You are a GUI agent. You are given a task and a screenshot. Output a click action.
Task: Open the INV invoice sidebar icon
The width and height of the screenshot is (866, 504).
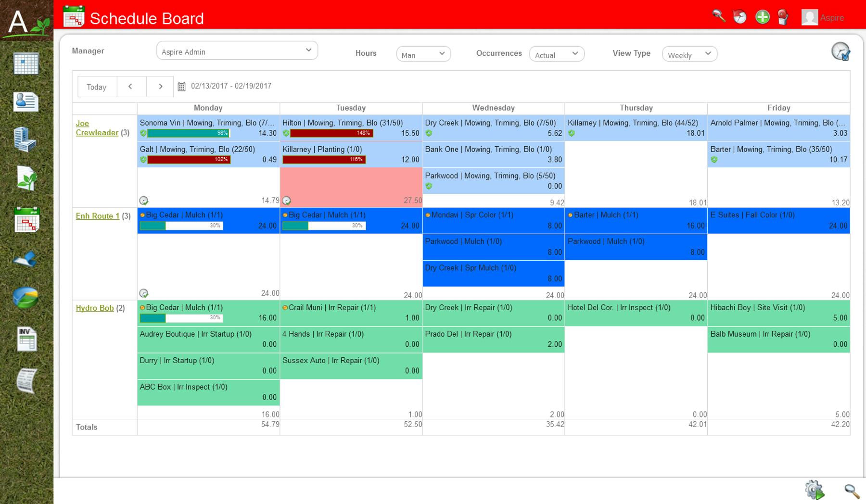pyautogui.click(x=27, y=339)
